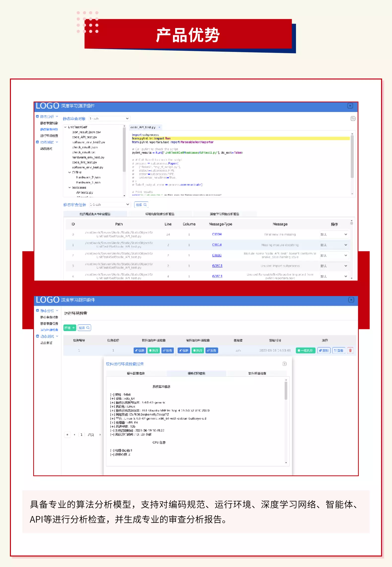Open 操作 dropdown for Unused import subprocess row
392x567 pixels.
coord(334,266)
